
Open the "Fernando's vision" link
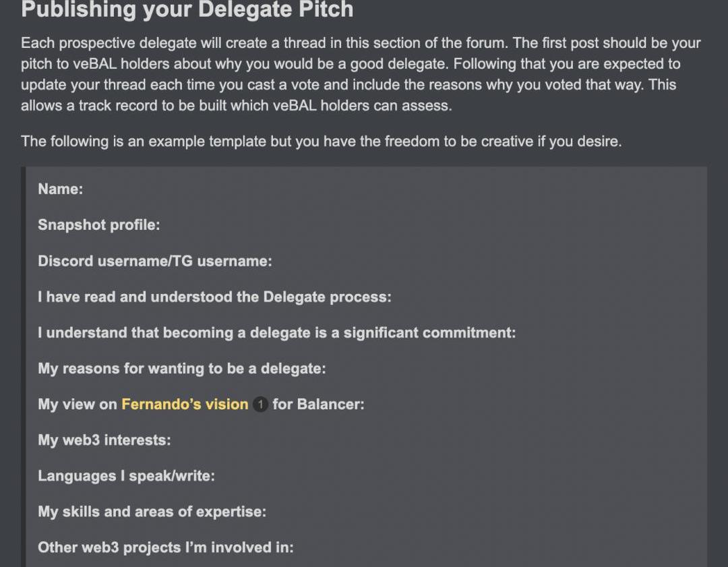click(x=185, y=405)
